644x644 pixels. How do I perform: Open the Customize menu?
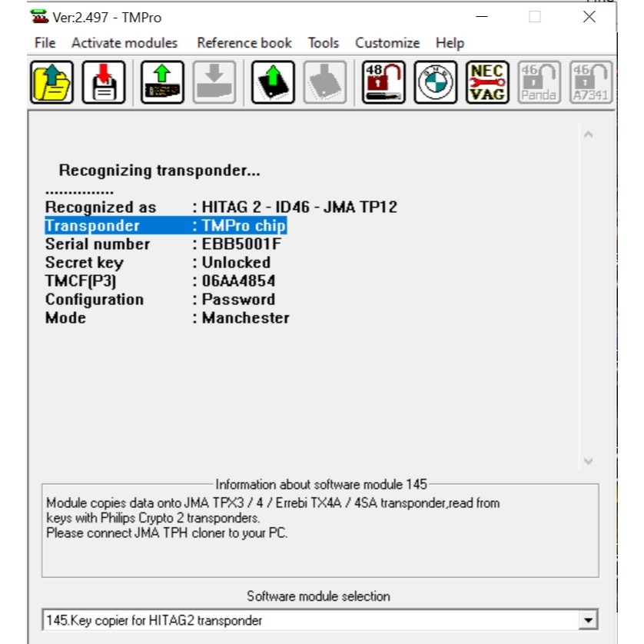(x=387, y=43)
